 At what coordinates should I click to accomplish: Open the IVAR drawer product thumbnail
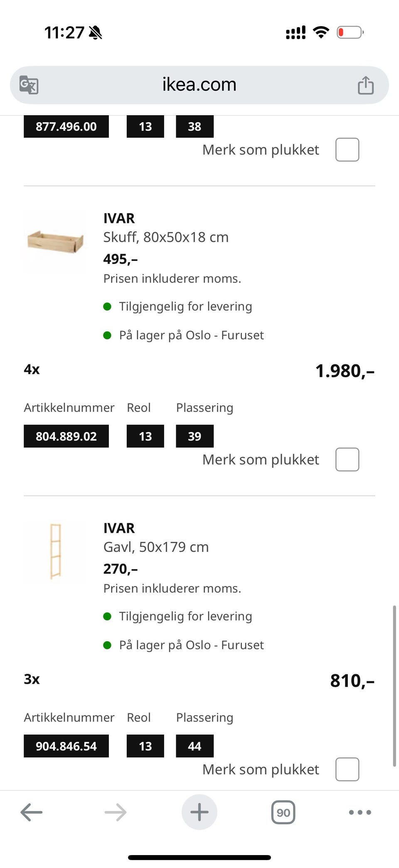pyautogui.click(x=55, y=241)
